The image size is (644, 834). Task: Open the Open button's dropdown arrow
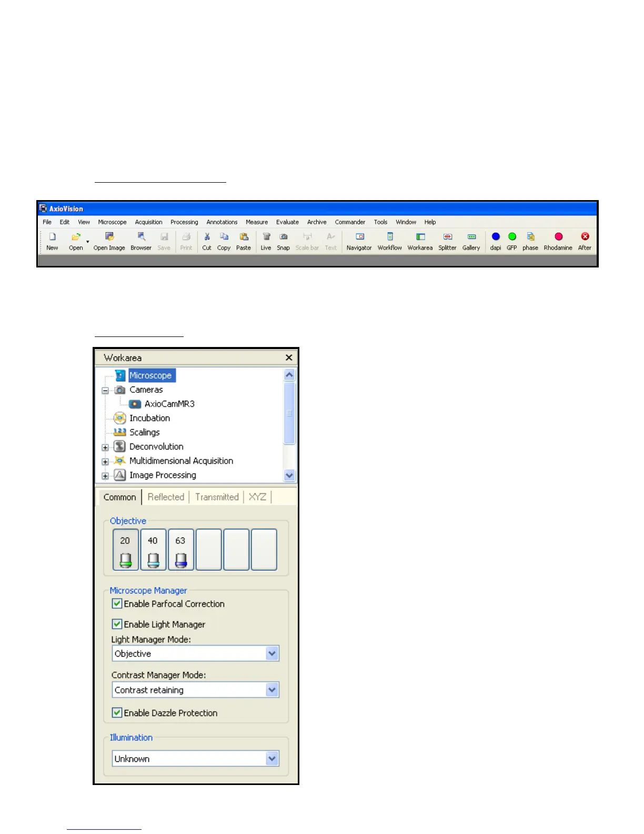87,242
